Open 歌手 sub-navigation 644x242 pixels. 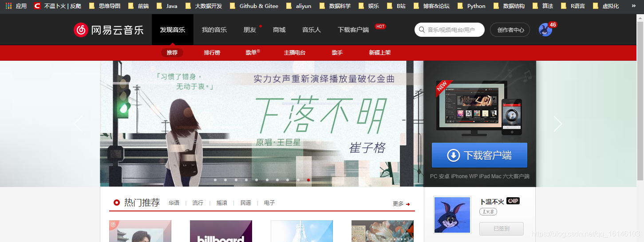click(337, 52)
